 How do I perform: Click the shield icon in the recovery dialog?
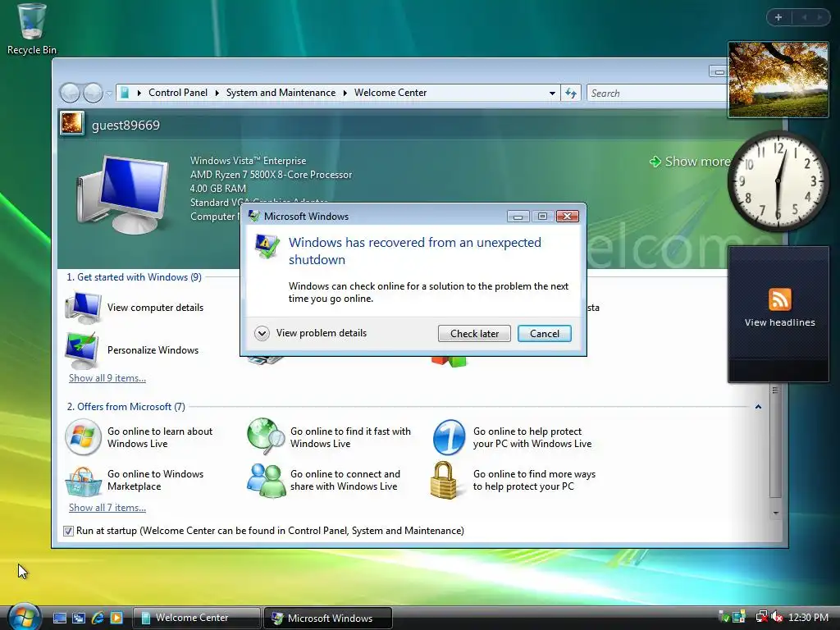coord(267,246)
